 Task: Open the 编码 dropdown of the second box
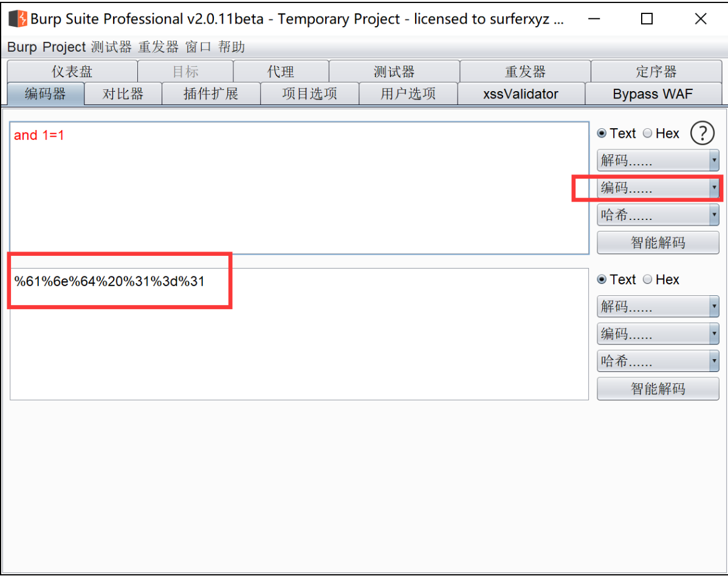coord(658,334)
